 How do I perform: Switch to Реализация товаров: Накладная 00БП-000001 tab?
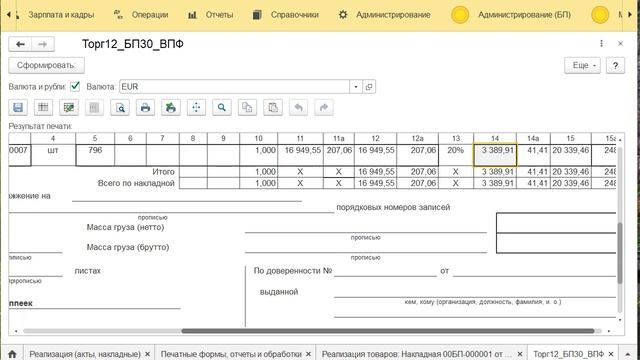416,354
